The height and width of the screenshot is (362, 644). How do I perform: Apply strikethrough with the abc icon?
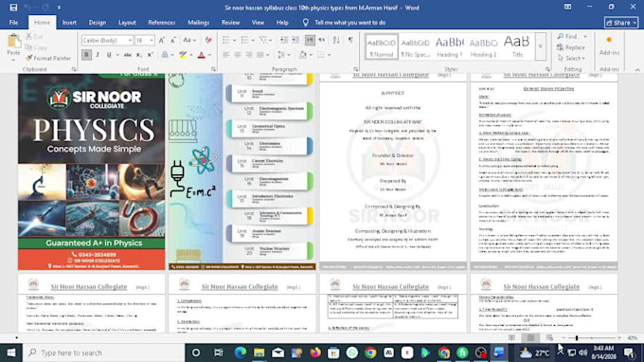click(x=128, y=55)
